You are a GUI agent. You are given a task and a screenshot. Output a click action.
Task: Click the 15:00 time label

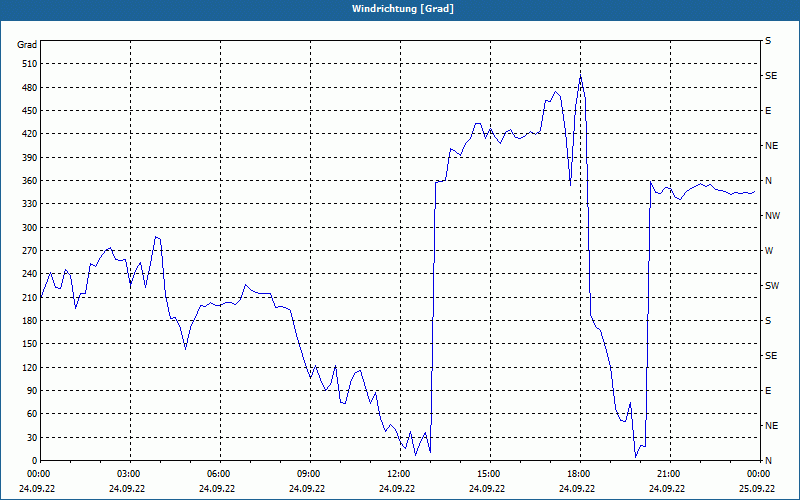coord(490,473)
